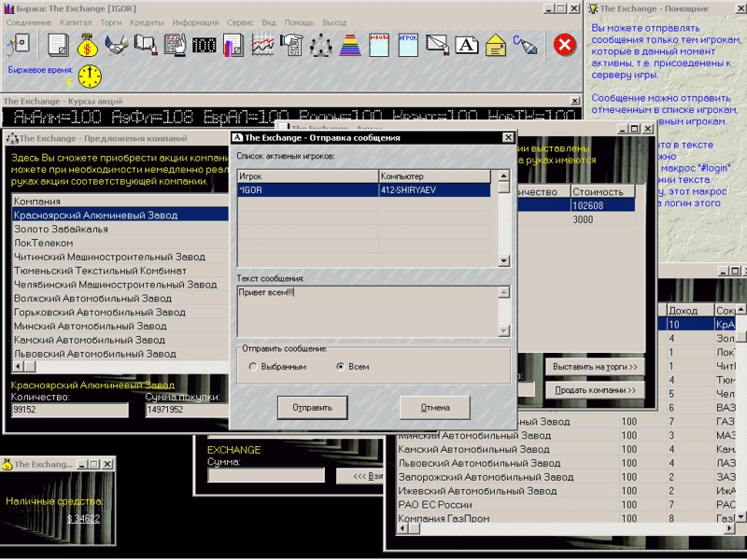Open the Соединение menu
This screenshot has width=747, height=560.
(x=29, y=22)
